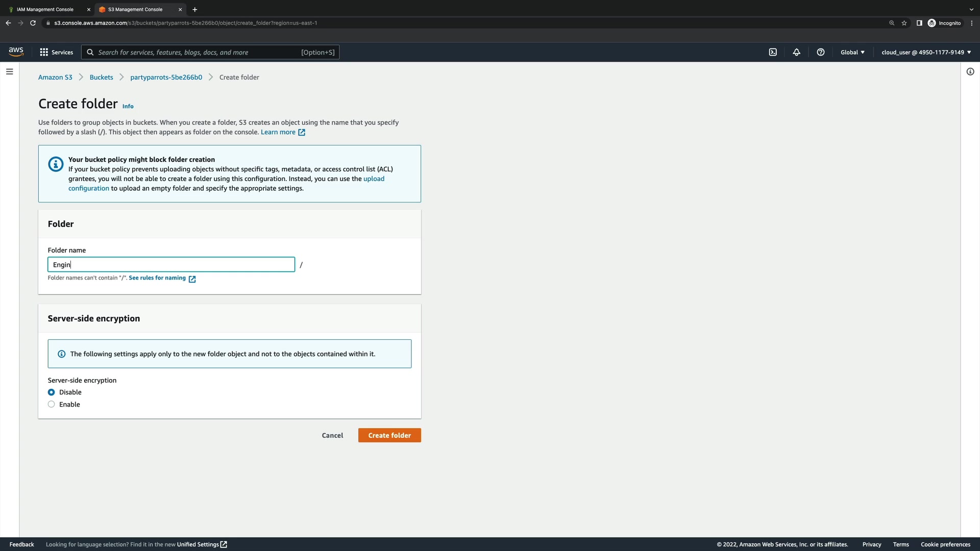Open the help question-mark icon
The width and height of the screenshot is (980, 551).
[820, 52]
